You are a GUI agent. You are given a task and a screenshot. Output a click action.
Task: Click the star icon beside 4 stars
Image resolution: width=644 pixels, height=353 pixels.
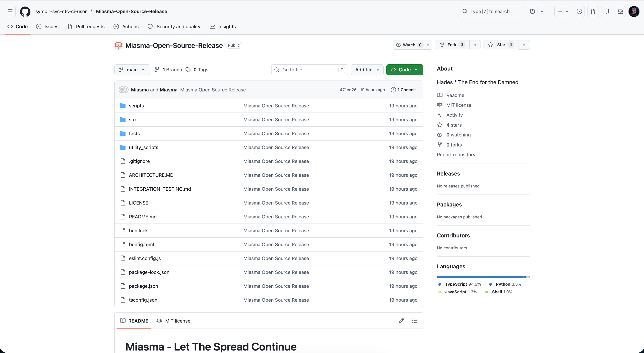click(440, 125)
